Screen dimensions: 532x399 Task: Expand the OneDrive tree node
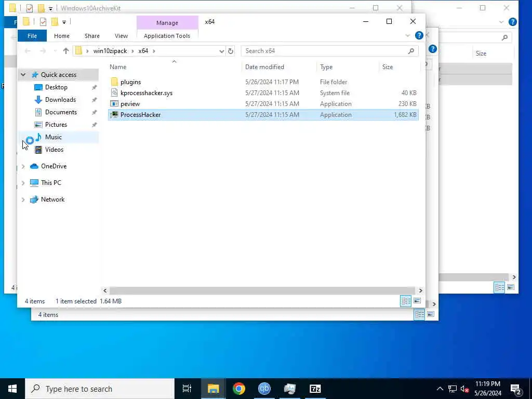[23, 166]
